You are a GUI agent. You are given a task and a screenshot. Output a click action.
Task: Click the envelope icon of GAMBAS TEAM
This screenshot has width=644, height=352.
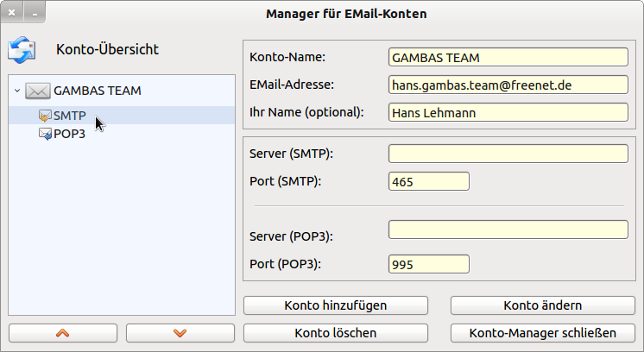[x=37, y=91]
